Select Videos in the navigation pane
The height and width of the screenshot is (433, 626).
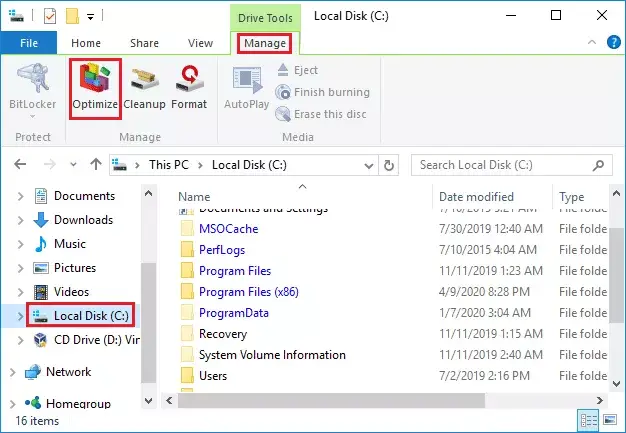tap(71, 292)
